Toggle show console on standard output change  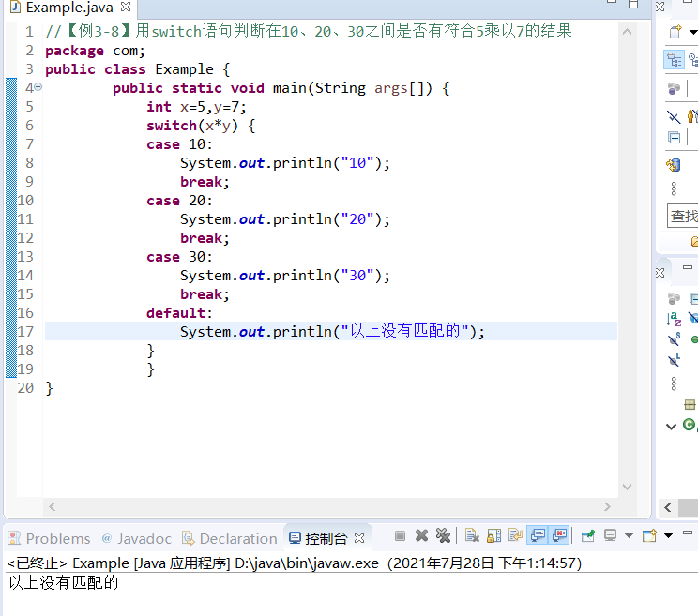538,535
